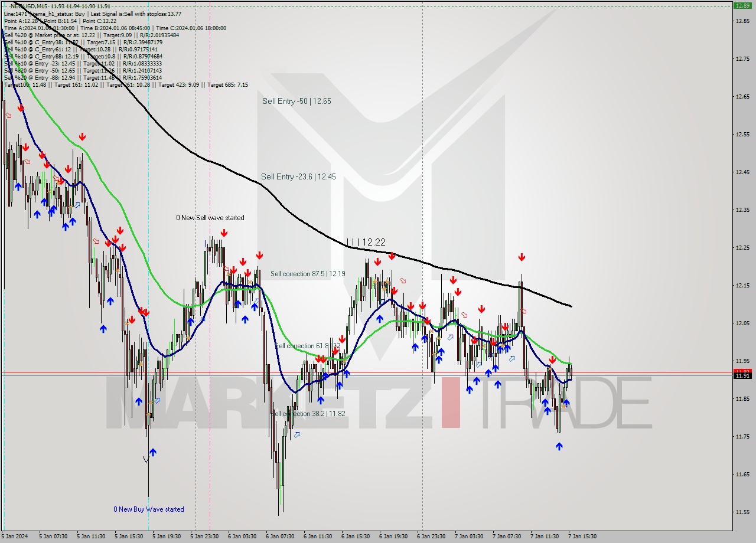Click 'Sell correction 87.5 | 12.19' label
This screenshot has width=756, height=543.
coord(308,274)
